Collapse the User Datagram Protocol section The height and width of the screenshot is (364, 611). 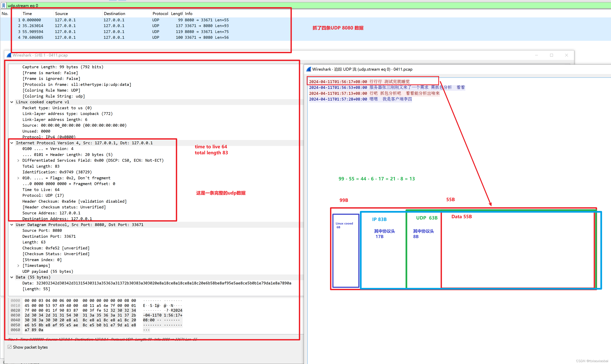tap(12, 225)
